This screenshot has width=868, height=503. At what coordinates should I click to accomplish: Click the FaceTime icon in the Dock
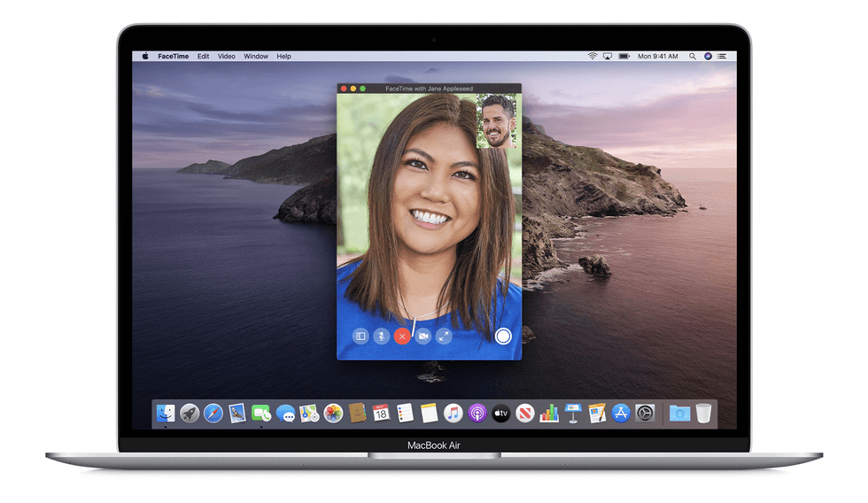(x=261, y=413)
